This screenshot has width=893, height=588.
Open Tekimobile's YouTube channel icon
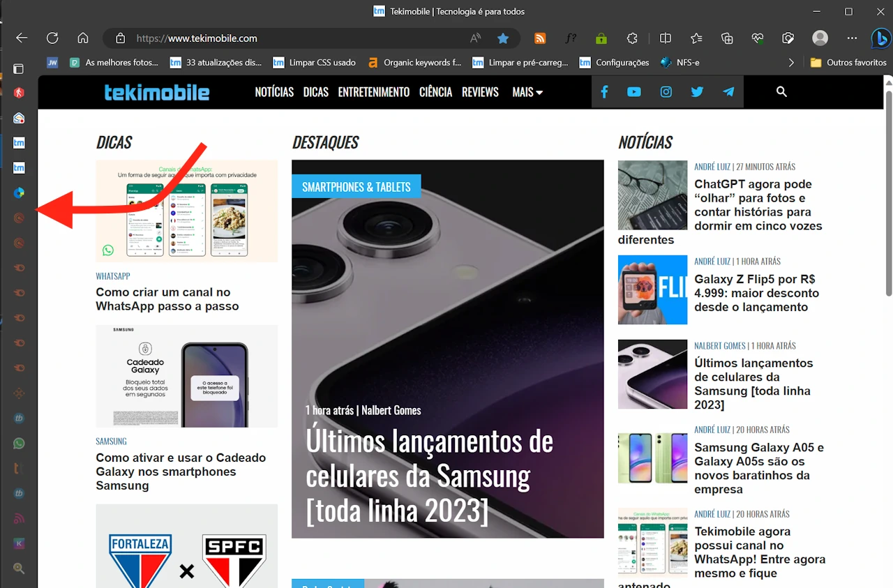(x=634, y=92)
